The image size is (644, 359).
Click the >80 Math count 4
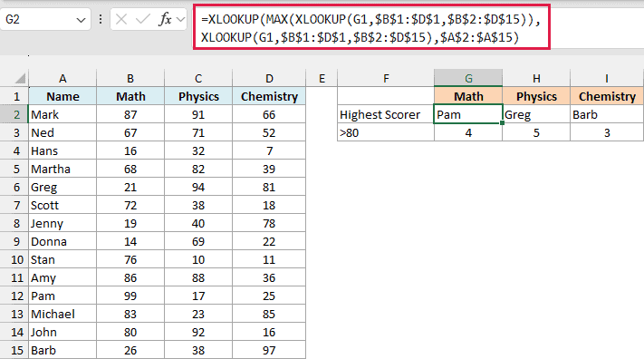(468, 132)
